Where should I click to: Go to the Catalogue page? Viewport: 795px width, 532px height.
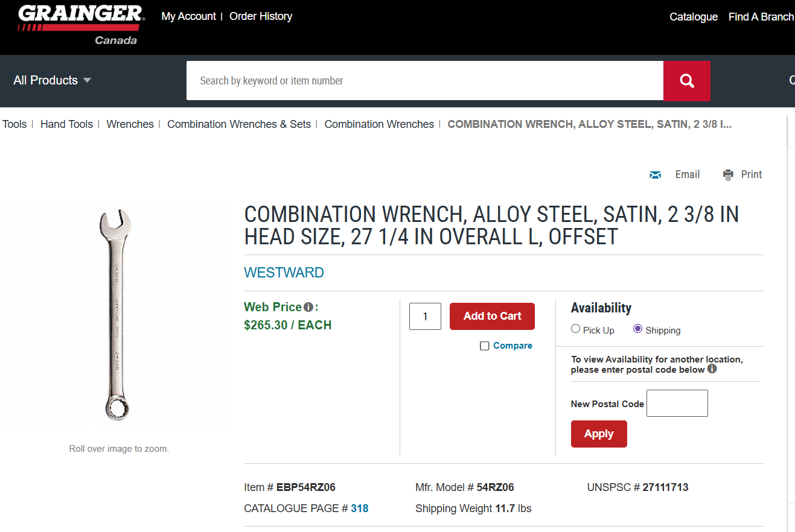tap(694, 17)
